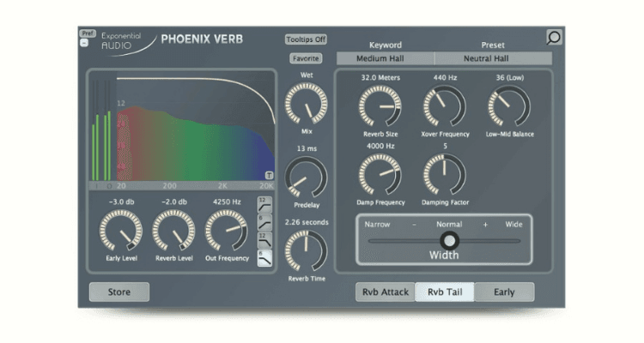644x343 pixels.
Task: Click the T icon on spectrum display
Action: tap(270, 176)
